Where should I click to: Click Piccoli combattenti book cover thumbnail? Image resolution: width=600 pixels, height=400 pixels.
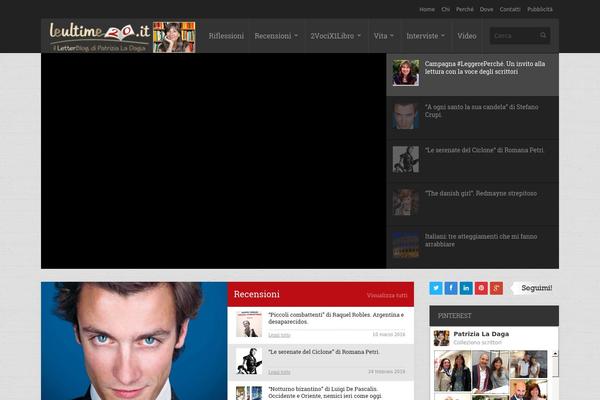pyautogui.click(x=249, y=324)
